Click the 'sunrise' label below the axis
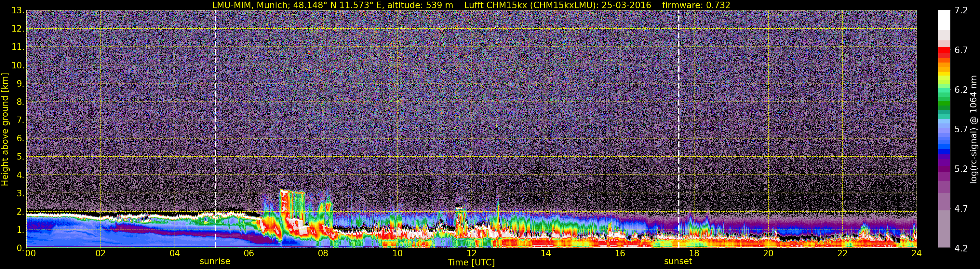Viewport: 980px width, 269px height. [215, 262]
